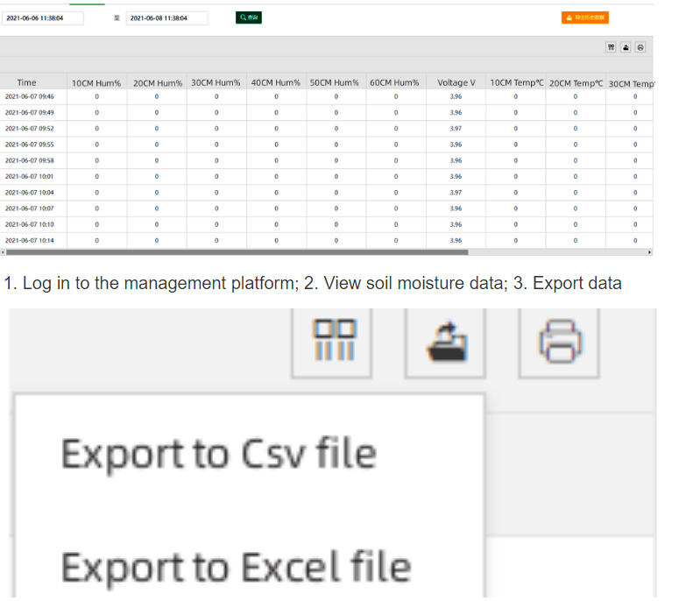Click the large column chooser icon
700x601 pixels.
[x=335, y=341]
